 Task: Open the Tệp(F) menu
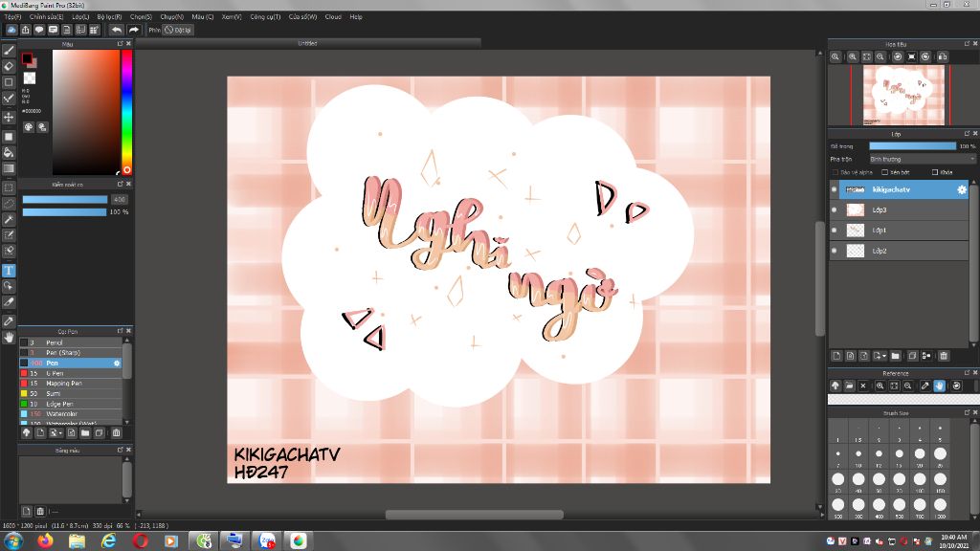(x=12, y=17)
